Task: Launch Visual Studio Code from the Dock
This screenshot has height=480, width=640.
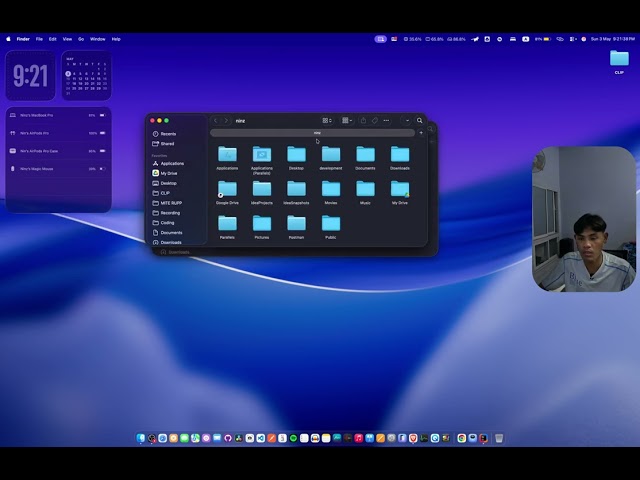Action: (x=260, y=438)
